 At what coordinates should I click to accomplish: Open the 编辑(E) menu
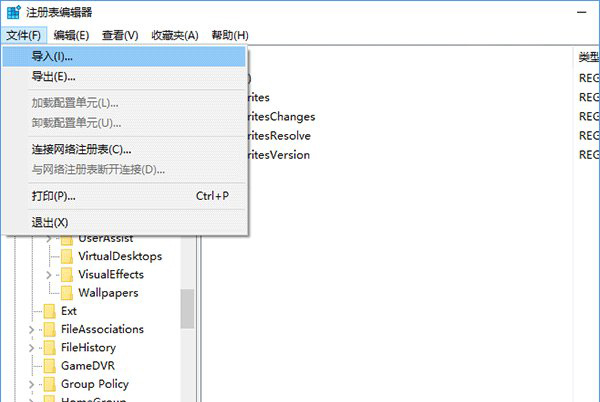71,35
